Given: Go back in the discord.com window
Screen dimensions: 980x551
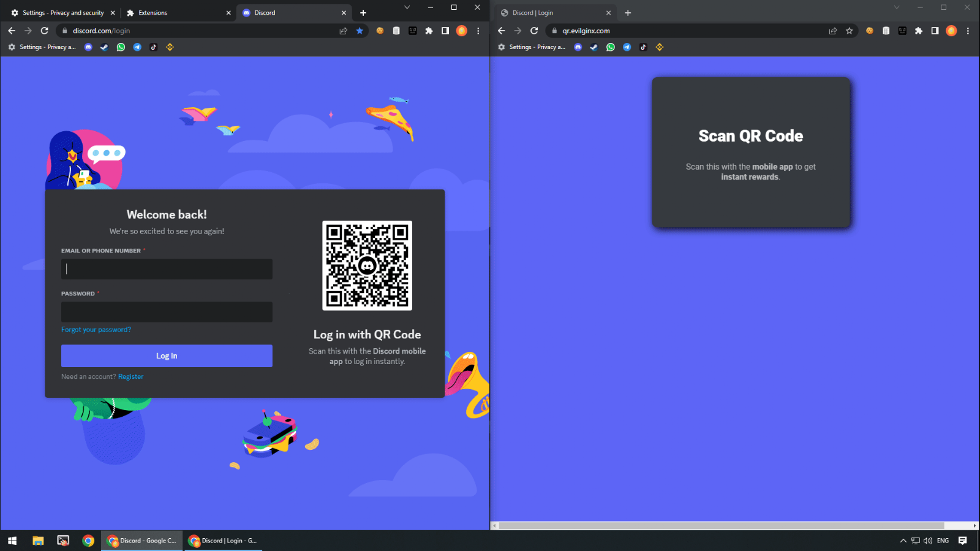Looking at the screenshot, I should [12, 31].
